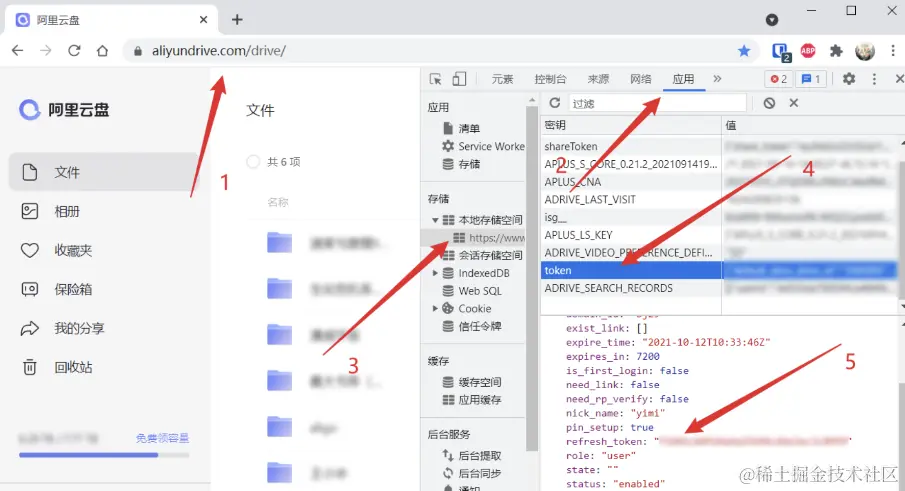Go back with the browser back arrow
The width and height of the screenshot is (905, 491).
tap(17, 51)
